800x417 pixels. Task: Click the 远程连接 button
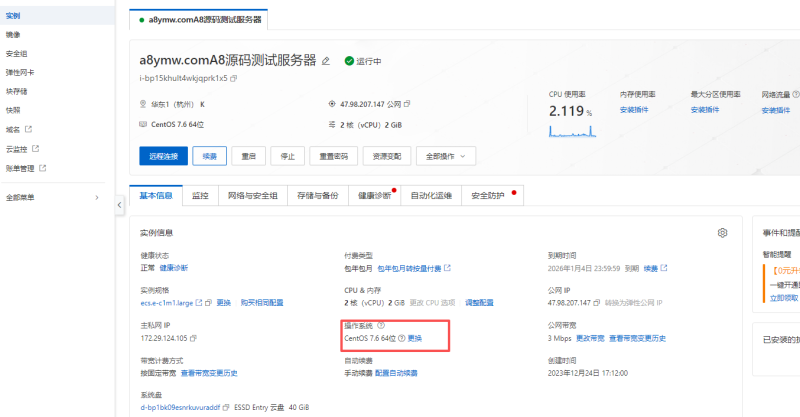coord(163,156)
